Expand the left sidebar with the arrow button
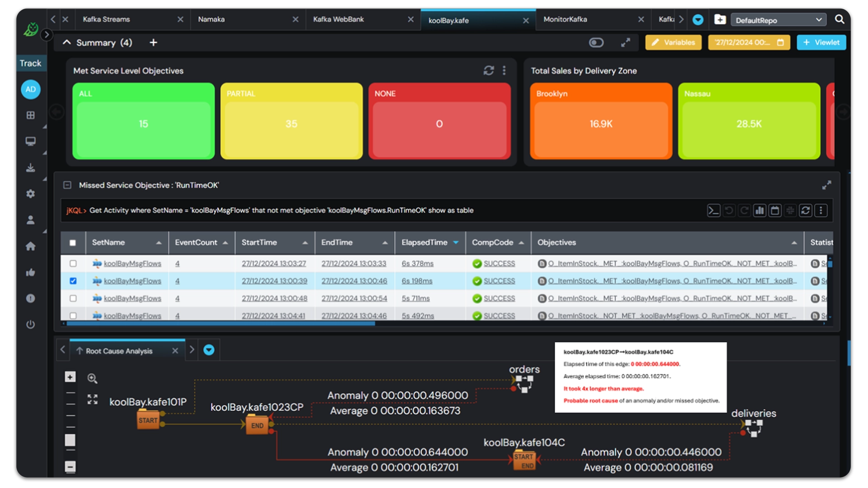868x488 pixels. (x=46, y=34)
